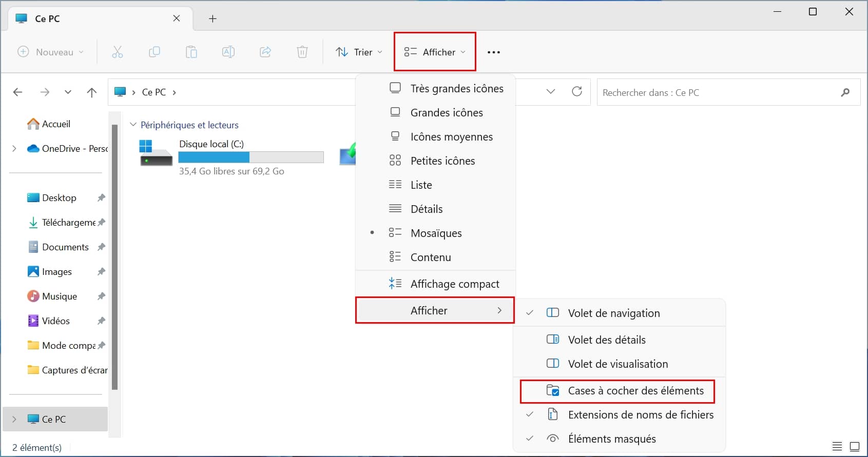Collapse Périphériques et lecteurs group

click(x=133, y=125)
